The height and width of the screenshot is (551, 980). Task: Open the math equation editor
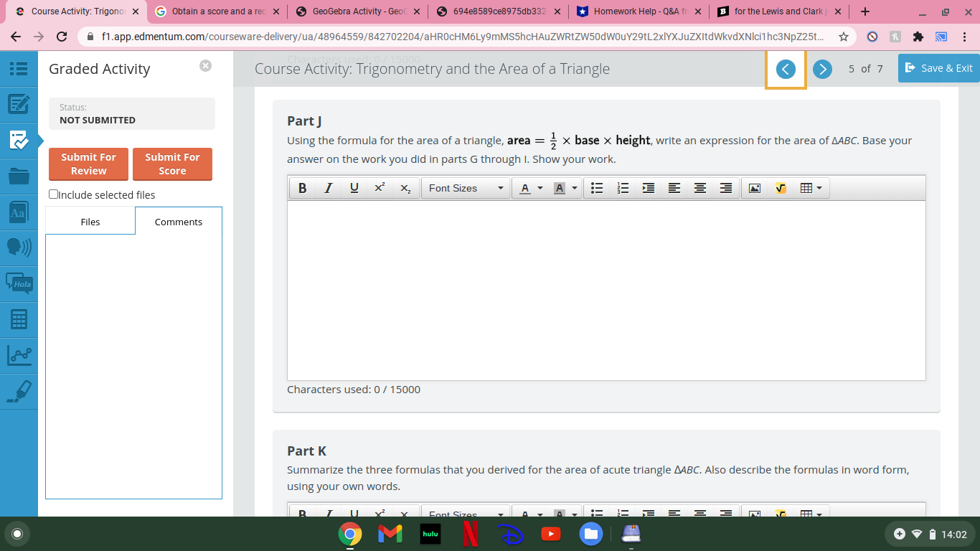[781, 188]
